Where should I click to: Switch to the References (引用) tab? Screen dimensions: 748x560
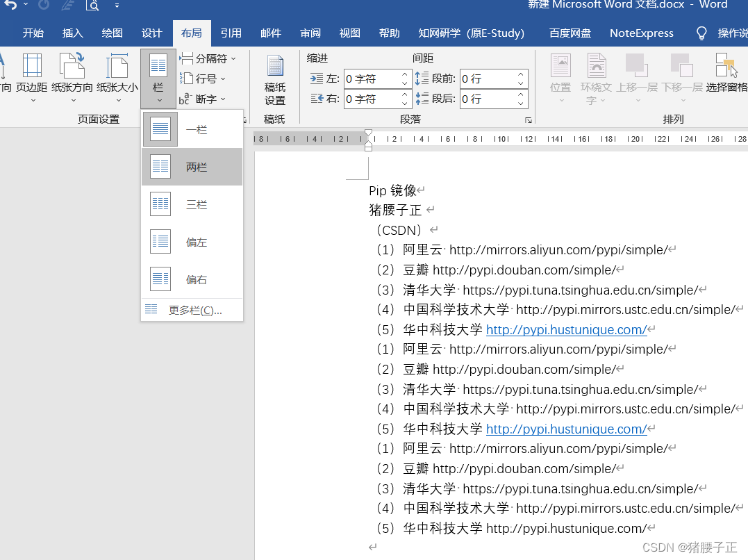pyautogui.click(x=231, y=33)
